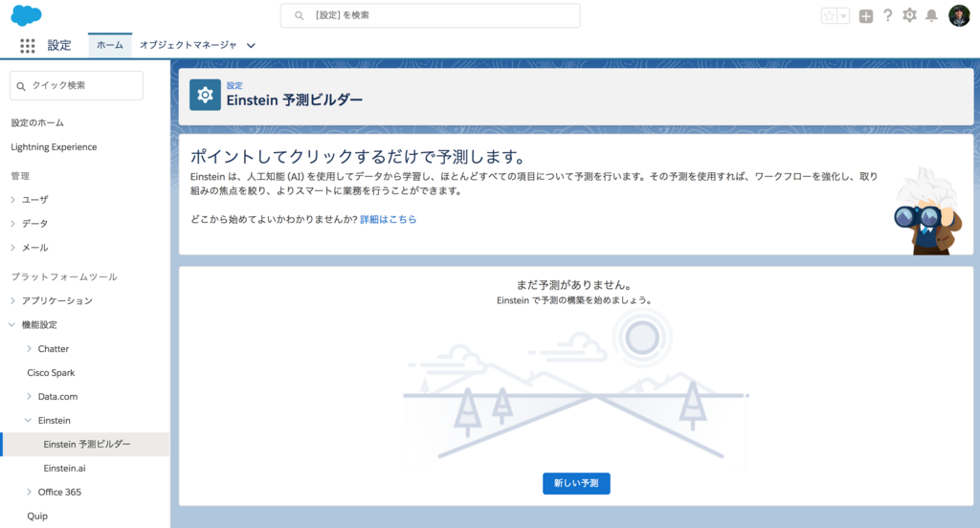Click the search magnifier in the 設定 search box

(299, 15)
